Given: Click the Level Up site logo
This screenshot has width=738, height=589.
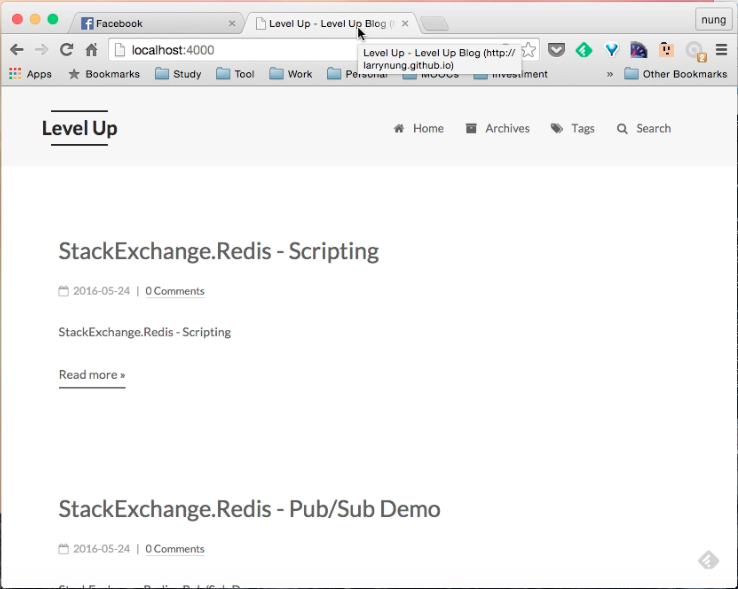Looking at the screenshot, I should 80,128.
